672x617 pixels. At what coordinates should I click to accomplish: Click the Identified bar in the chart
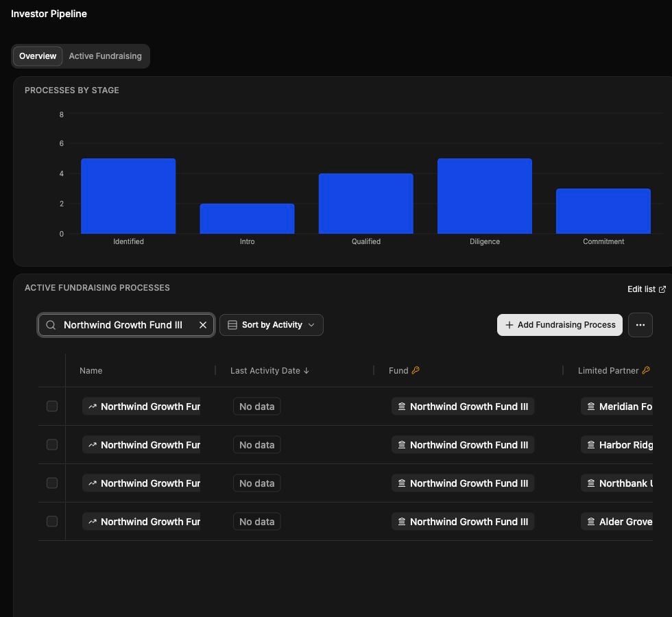128,196
